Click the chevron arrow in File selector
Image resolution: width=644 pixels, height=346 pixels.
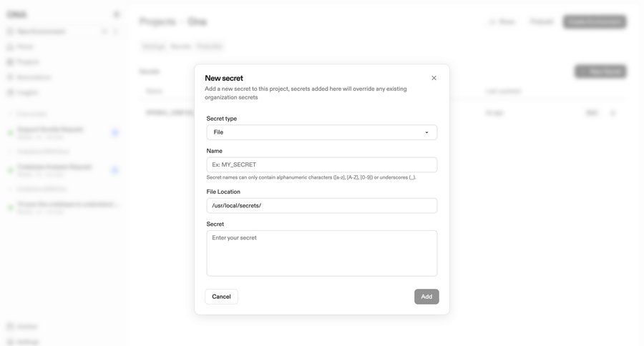click(426, 132)
